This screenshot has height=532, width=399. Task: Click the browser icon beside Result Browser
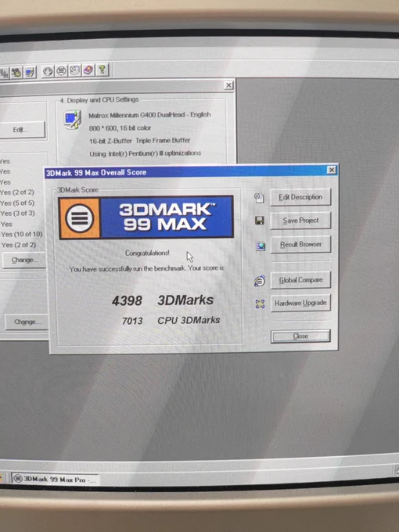tap(261, 246)
